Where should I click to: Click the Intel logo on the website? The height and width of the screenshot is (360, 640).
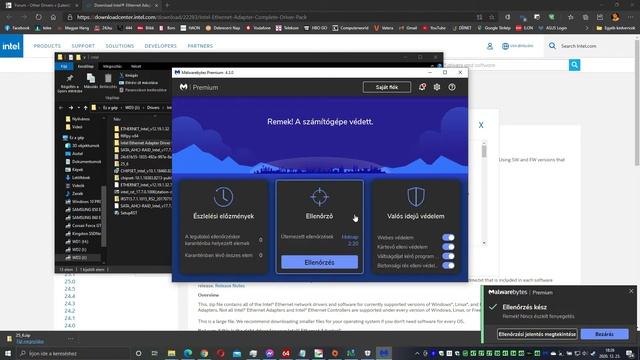point(11,46)
